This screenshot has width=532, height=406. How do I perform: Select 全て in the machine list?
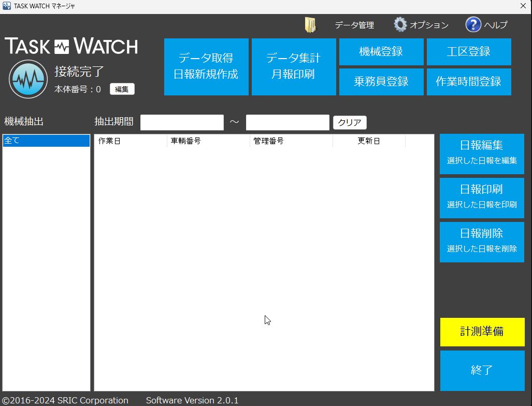tap(46, 141)
